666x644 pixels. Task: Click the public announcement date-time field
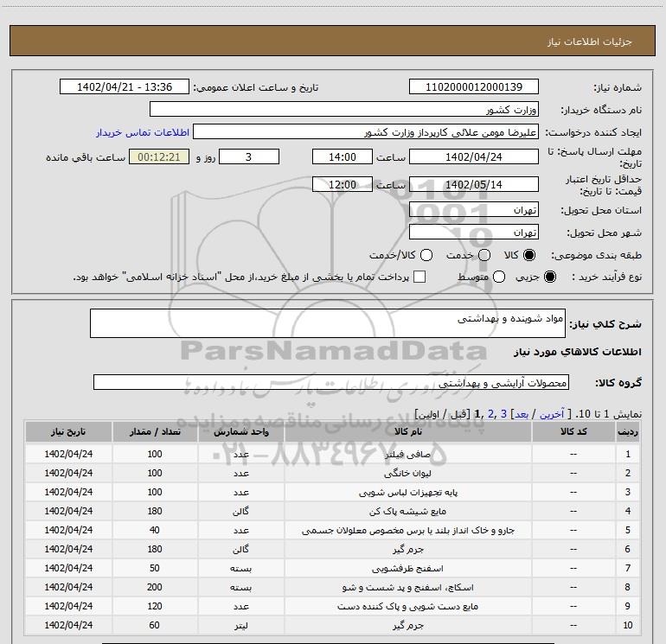124,87
